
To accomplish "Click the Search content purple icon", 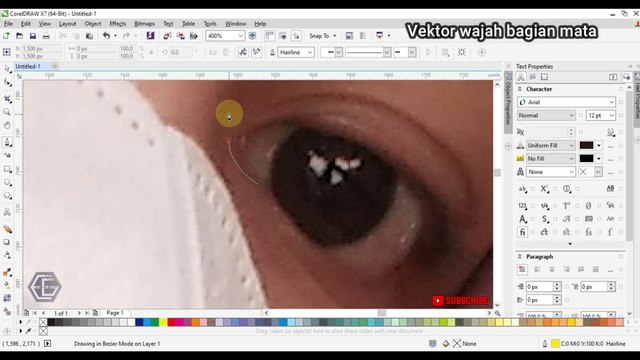I will (150, 36).
